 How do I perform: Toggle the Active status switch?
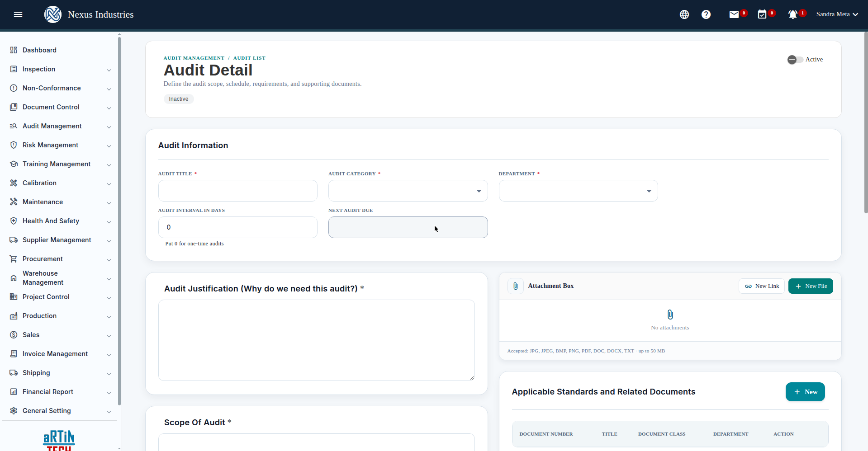tap(795, 60)
